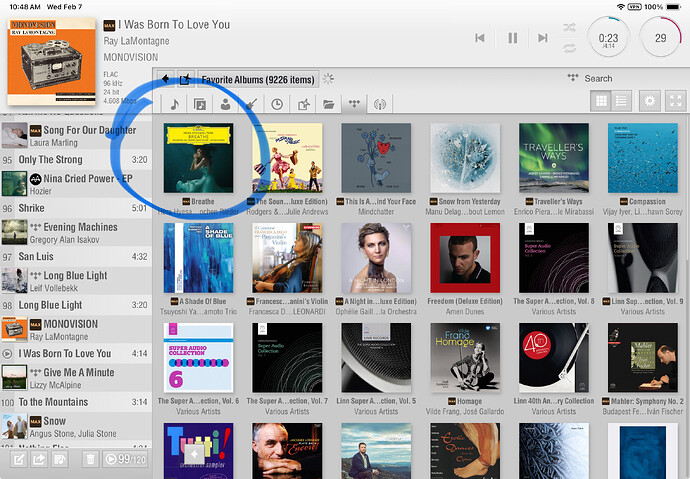Clear queue with the trash icon
Screen dimensions: 690x479
click(91, 460)
